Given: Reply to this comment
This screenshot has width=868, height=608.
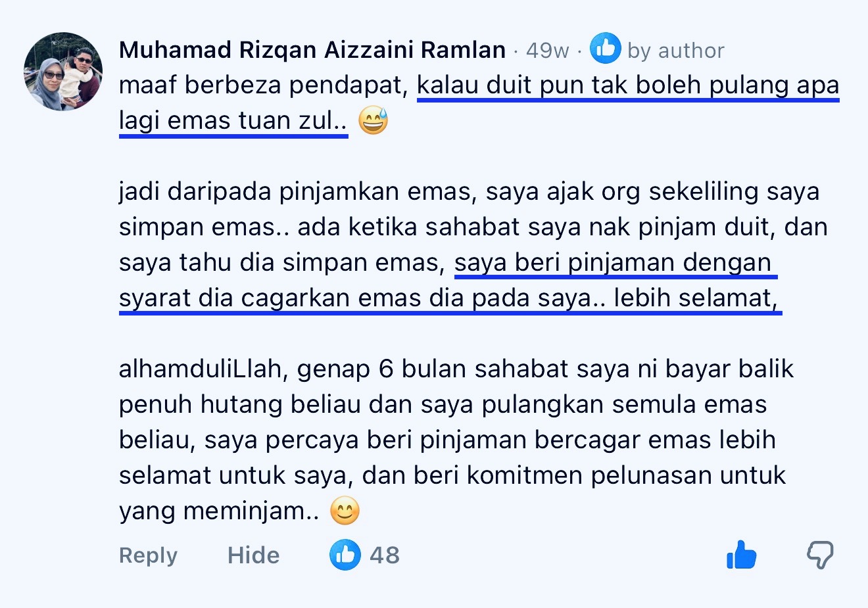Looking at the screenshot, I should [148, 555].
